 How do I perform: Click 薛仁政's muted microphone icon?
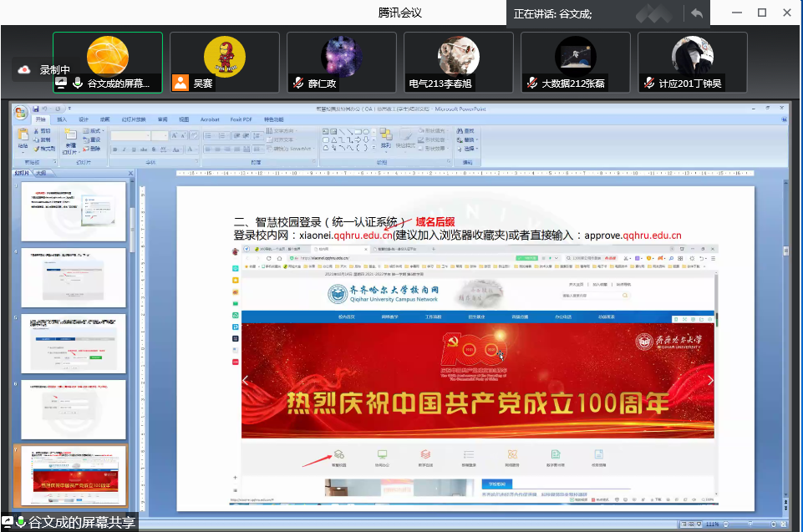297,83
